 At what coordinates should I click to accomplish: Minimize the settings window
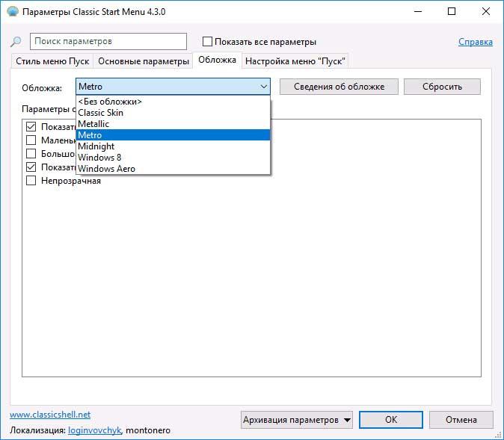(x=418, y=11)
